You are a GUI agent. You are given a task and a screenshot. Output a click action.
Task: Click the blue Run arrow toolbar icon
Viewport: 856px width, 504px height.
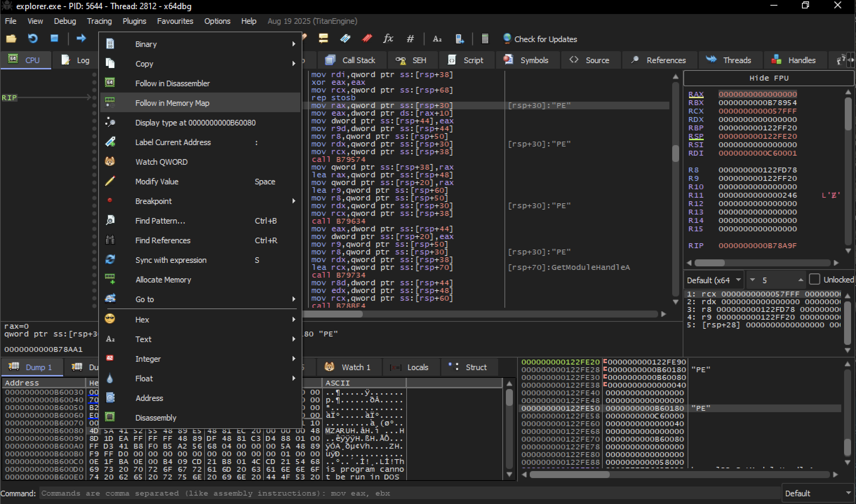tap(81, 38)
